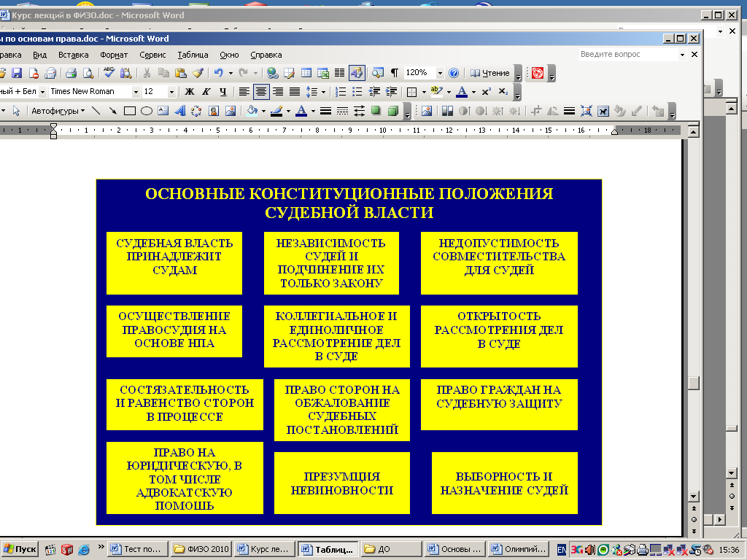
Task: Click the Print icon in toolbar
Action: pos(71,73)
